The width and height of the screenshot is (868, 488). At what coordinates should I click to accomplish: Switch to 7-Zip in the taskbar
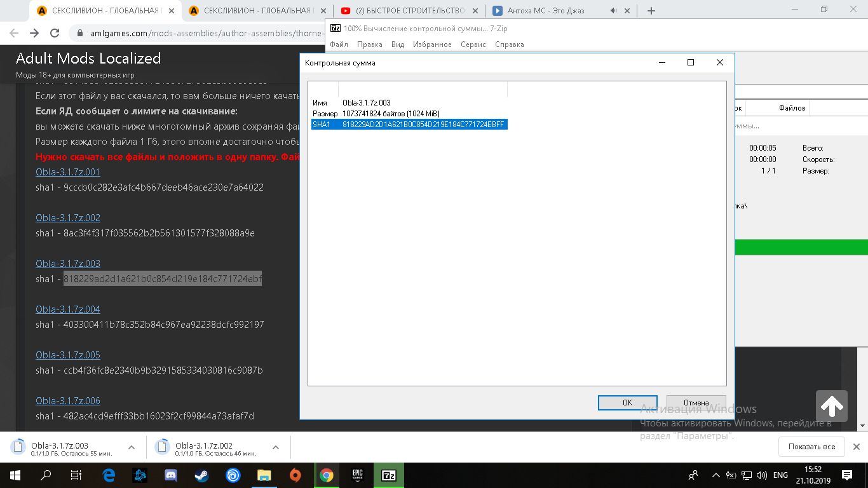pos(388,475)
